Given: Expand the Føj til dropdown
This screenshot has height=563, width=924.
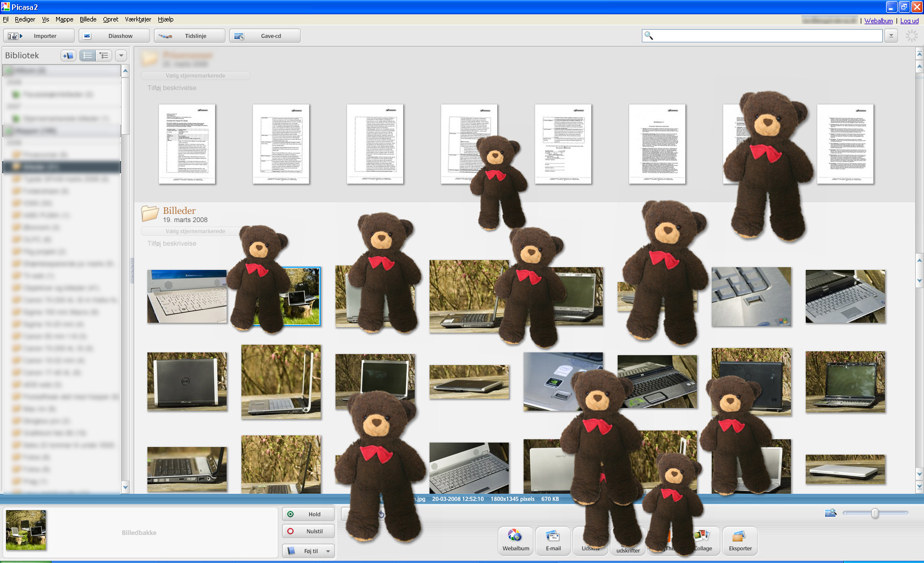Looking at the screenshot, I should click(x=328, y=551).
